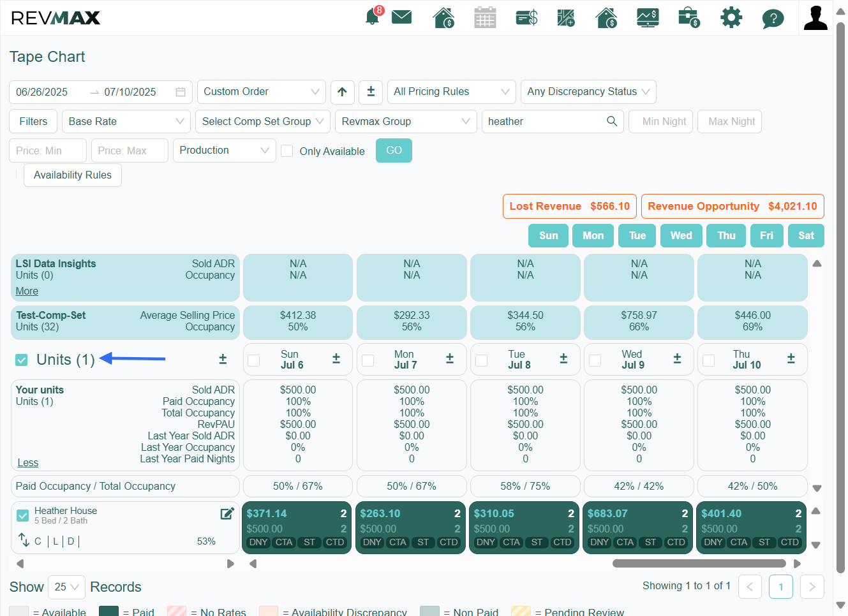The width and height of the screenshot is (848, 616).
Task: Click the More link under LSI Data Insights
Action: pos(27,291)
